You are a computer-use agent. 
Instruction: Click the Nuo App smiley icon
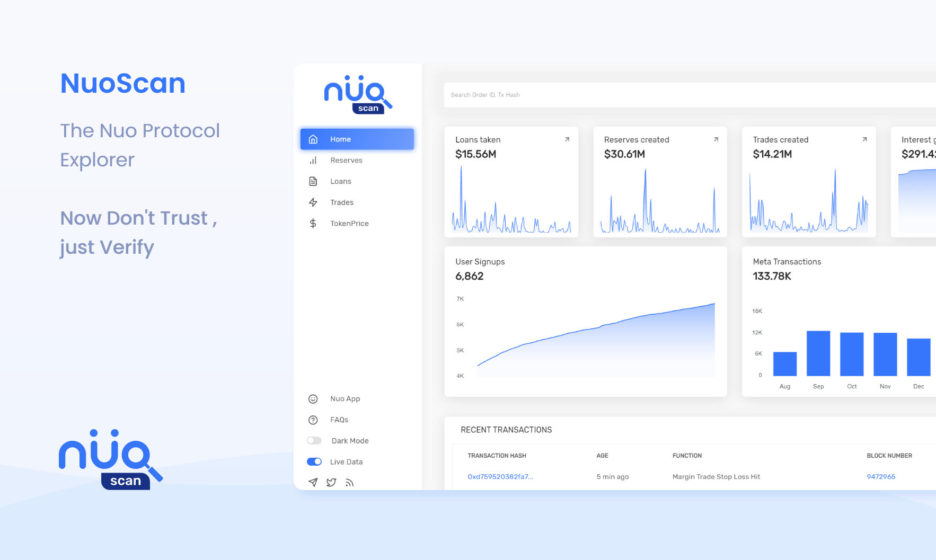click(313, 399)
